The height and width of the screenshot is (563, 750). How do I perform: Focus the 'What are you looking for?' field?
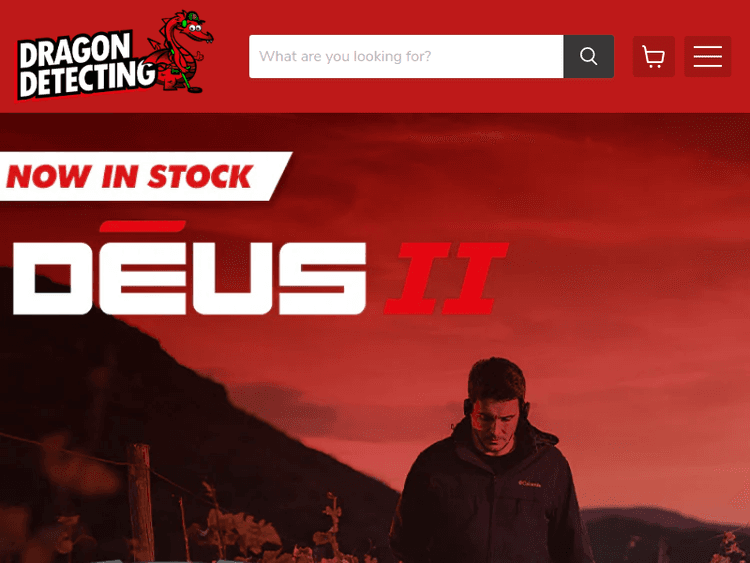click(406, 56)
